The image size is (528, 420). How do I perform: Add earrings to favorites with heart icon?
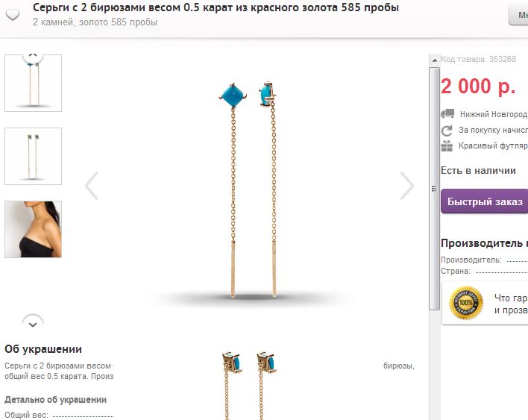coord(13,15)
